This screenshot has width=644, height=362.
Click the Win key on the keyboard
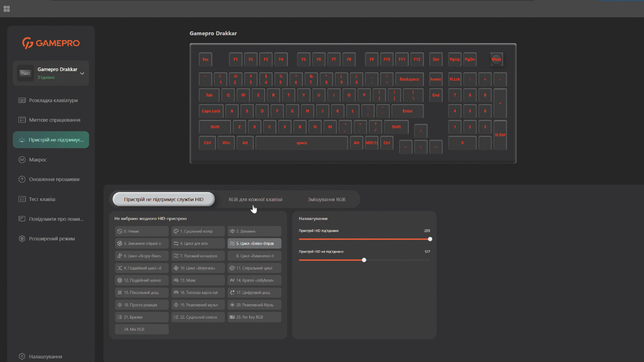226,143
